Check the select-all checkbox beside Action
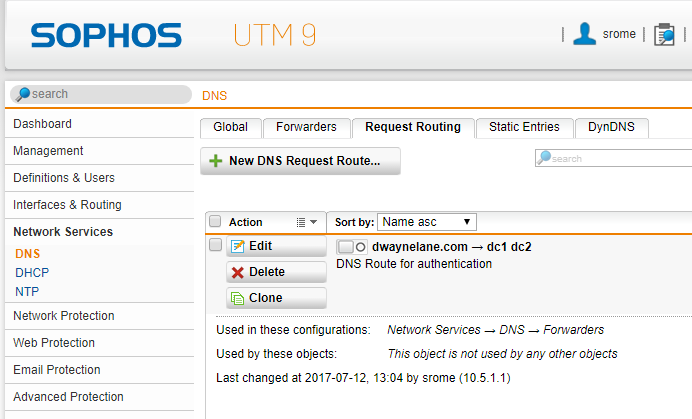692x419 pixels. click(215, 221)
